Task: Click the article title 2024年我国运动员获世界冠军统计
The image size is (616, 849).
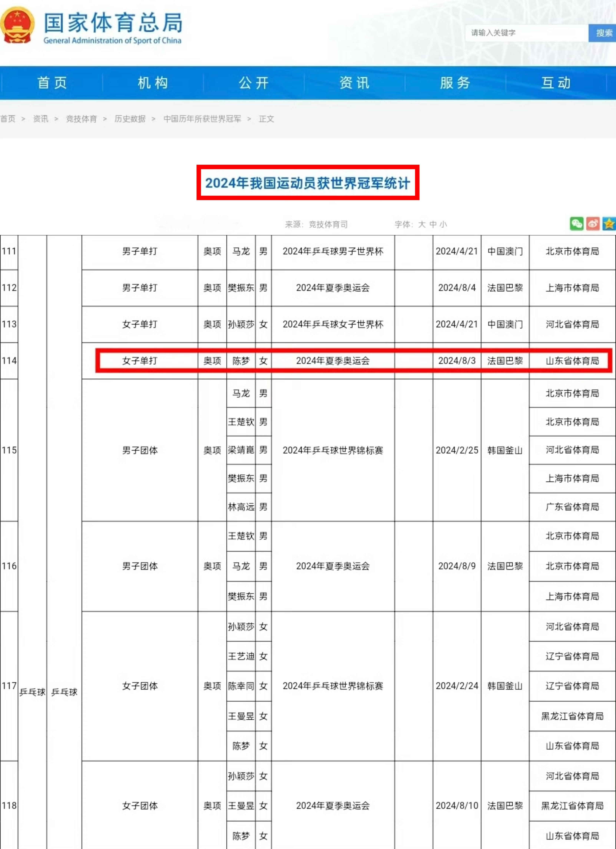Action: (308, 183)
